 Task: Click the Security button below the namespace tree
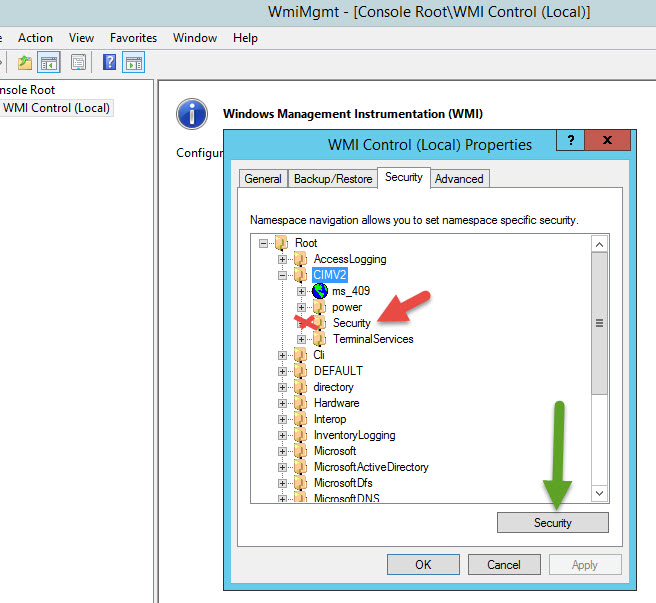pyautogui.click(x=553, y=523)
